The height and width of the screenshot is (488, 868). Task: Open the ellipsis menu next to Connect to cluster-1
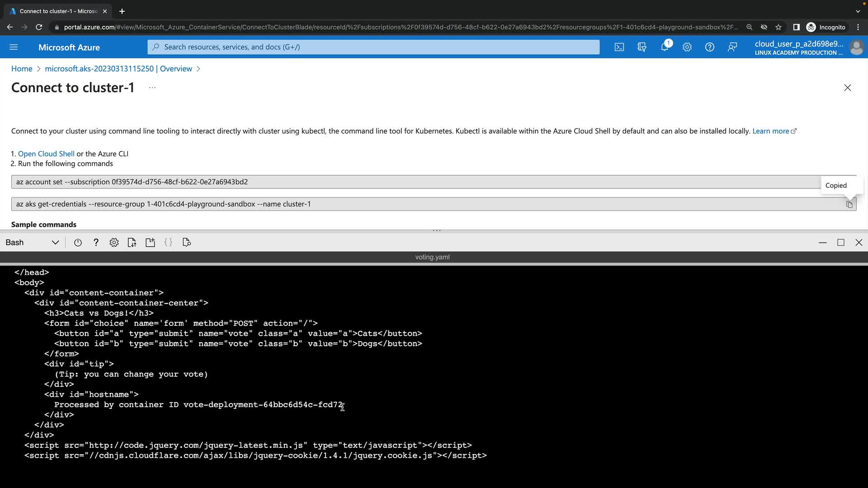[152, 88]
